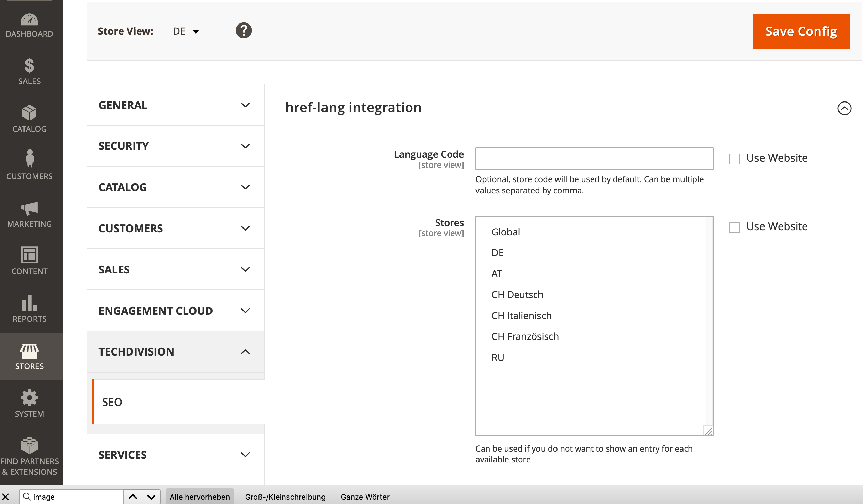Select CH Deutsch in Stores list
Image resolution: width=863 pixels, height=504 pixels.
click(x=517, y=295)
